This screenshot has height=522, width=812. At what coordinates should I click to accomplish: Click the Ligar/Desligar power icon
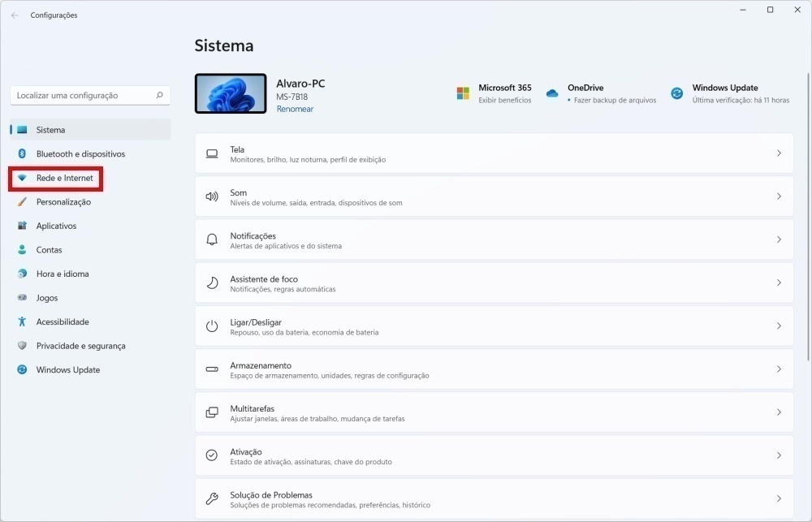(212, 326)
